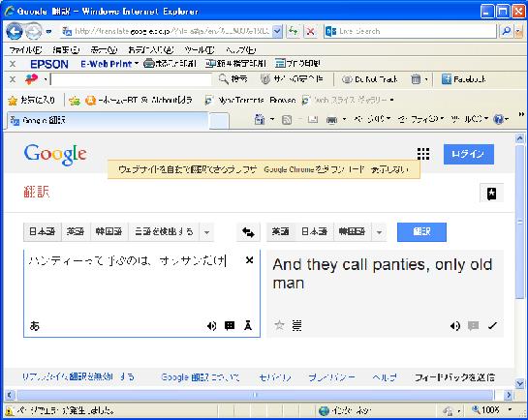Open the セーフティ (Safety) command dropdown

coord(420,119)
